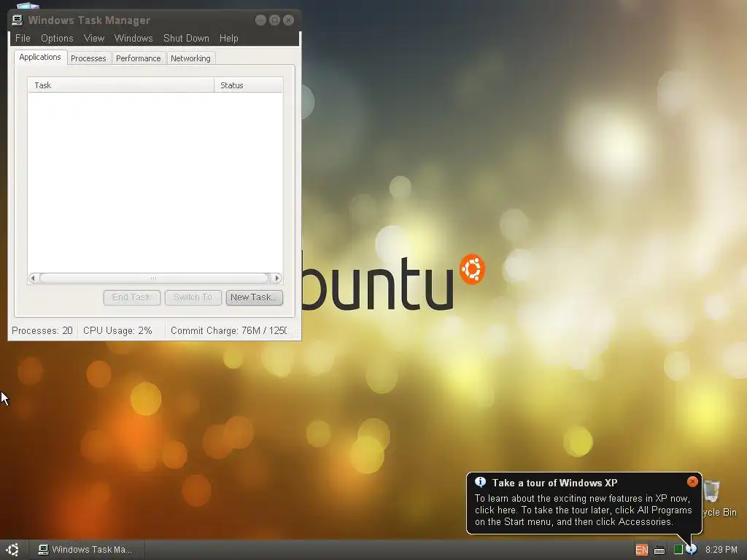The height and width of the screenshot is (560, 747).
Task: Minimize the Windows Task Manager window
Action: click(260, 20)
